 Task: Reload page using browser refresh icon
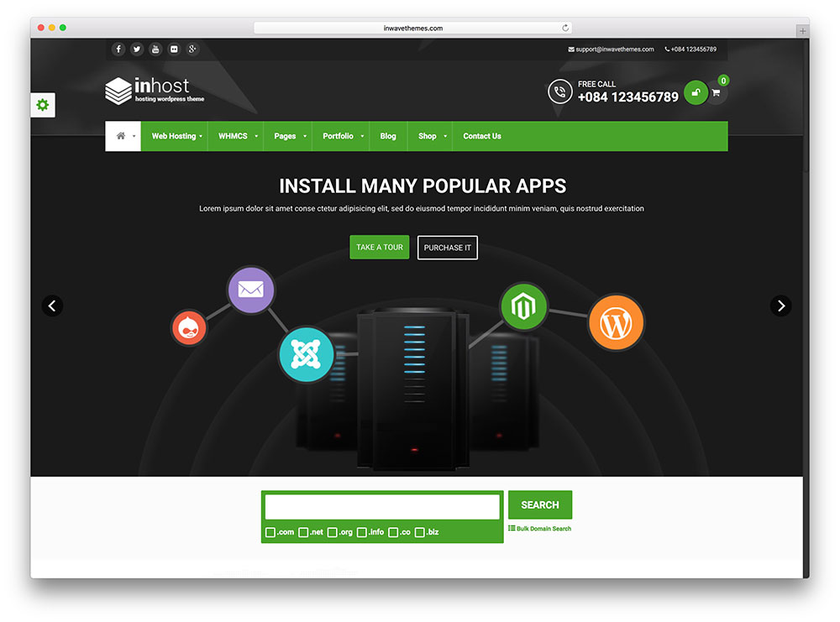tap(565, 28)
